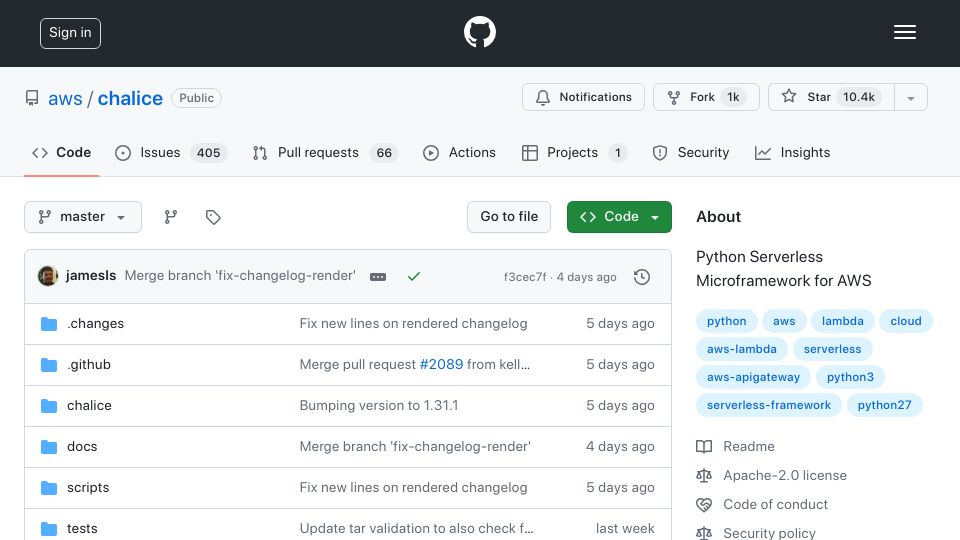Fork the chalice repository
The height and width of the screenshot is (540, 960).
706,97
